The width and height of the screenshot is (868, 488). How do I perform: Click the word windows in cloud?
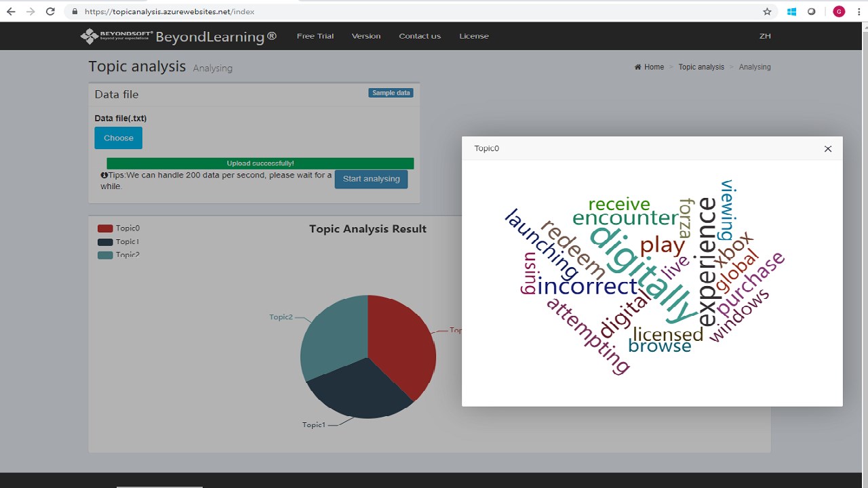point(739,316)
